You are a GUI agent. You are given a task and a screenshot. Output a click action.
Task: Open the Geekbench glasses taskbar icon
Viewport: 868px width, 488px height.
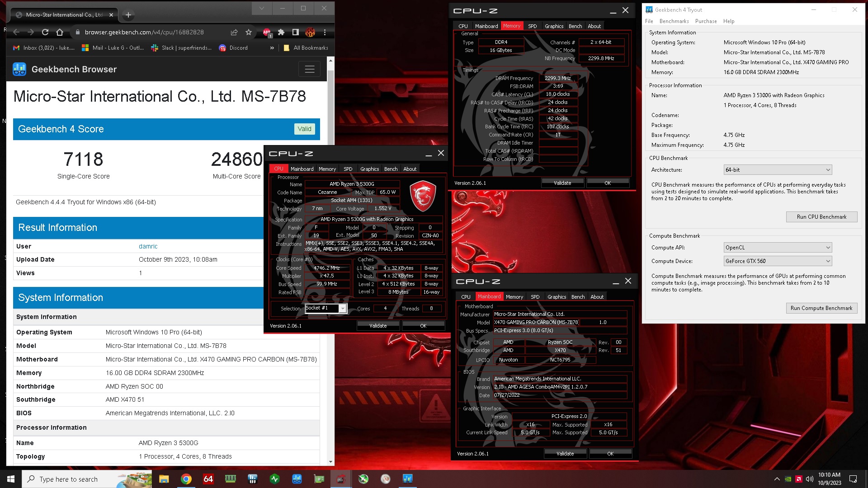(x=297, y=479)
